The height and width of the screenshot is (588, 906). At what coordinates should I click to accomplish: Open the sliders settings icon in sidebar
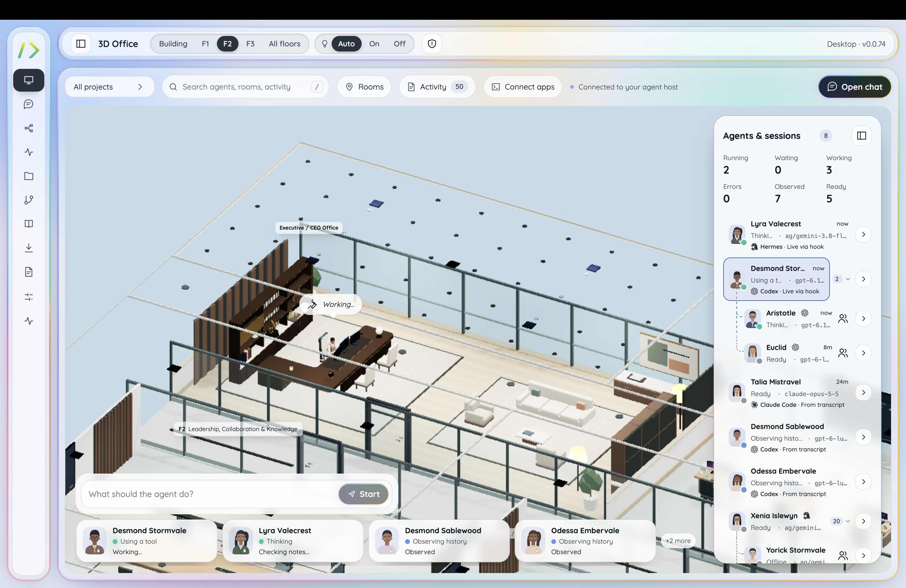(28, 297)
